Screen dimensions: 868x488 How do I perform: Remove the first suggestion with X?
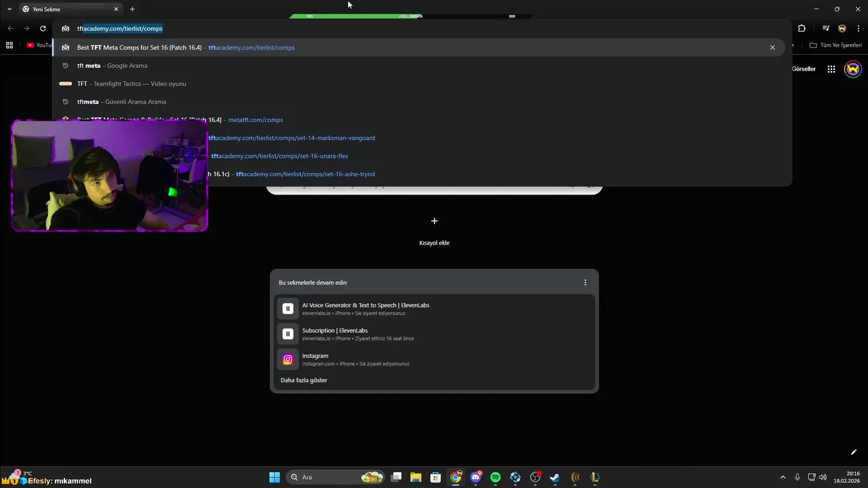point(772,47)
